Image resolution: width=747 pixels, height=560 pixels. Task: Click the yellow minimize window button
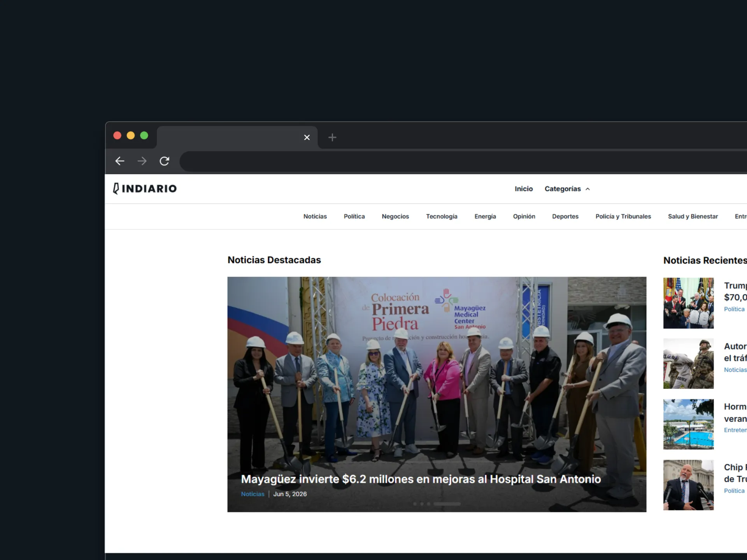[x=131, y=135]
